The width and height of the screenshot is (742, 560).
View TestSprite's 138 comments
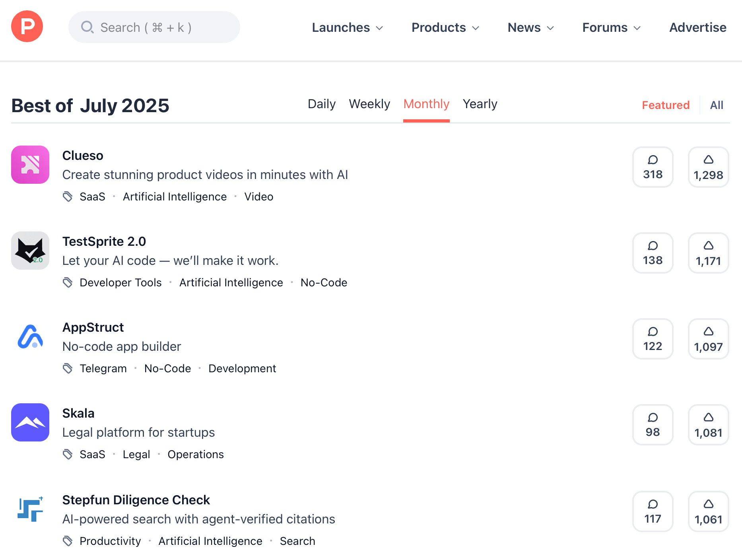pos(653,253)
